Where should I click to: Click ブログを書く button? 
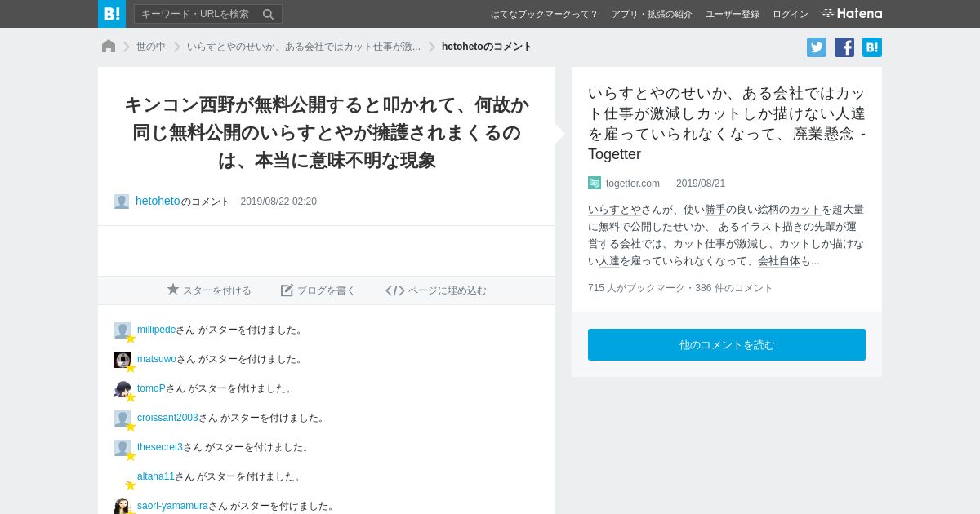tap(318, 290)
